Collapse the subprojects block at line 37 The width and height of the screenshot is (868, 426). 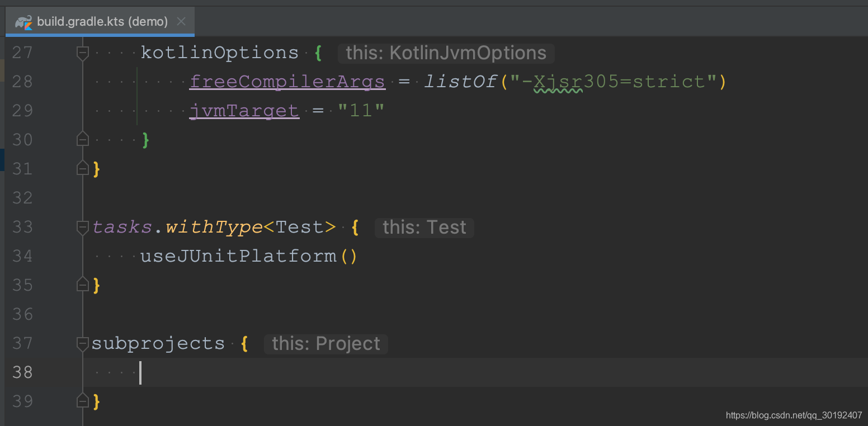point(83,343)
